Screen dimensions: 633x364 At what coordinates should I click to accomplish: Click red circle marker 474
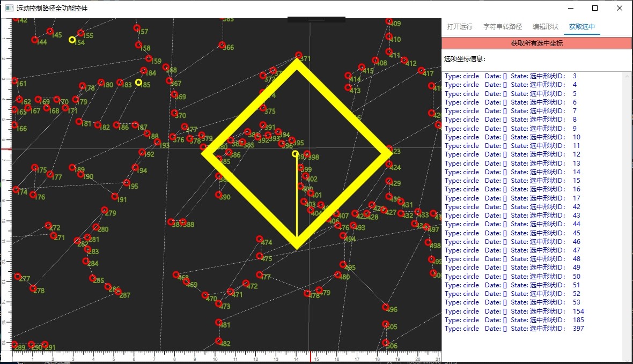(x=259, y=239)
